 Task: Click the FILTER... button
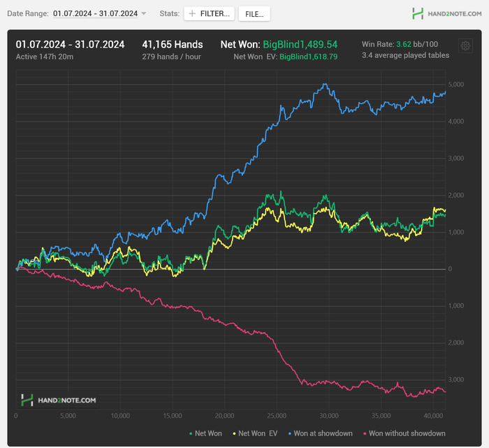click(x=209, y=14)
